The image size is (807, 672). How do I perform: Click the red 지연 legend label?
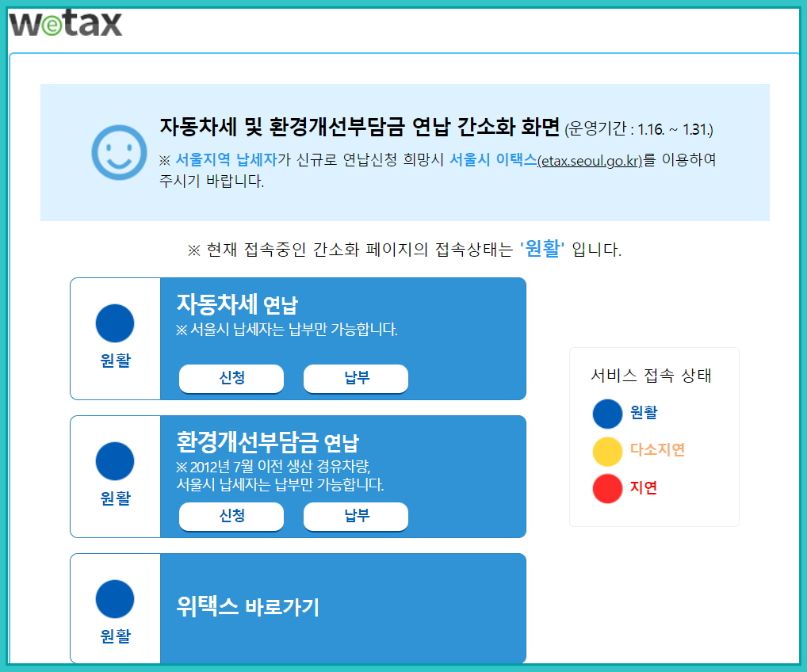[x=644, y=487]
